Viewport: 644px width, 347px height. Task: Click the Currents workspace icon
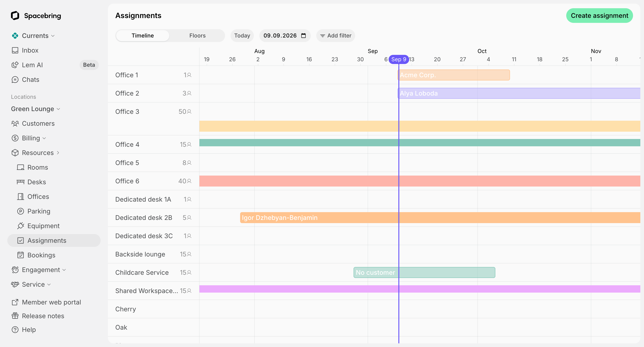(15, 36)
